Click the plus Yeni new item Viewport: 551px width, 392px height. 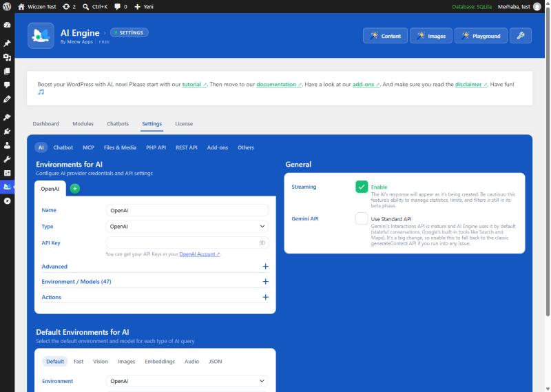coord(144,7)
